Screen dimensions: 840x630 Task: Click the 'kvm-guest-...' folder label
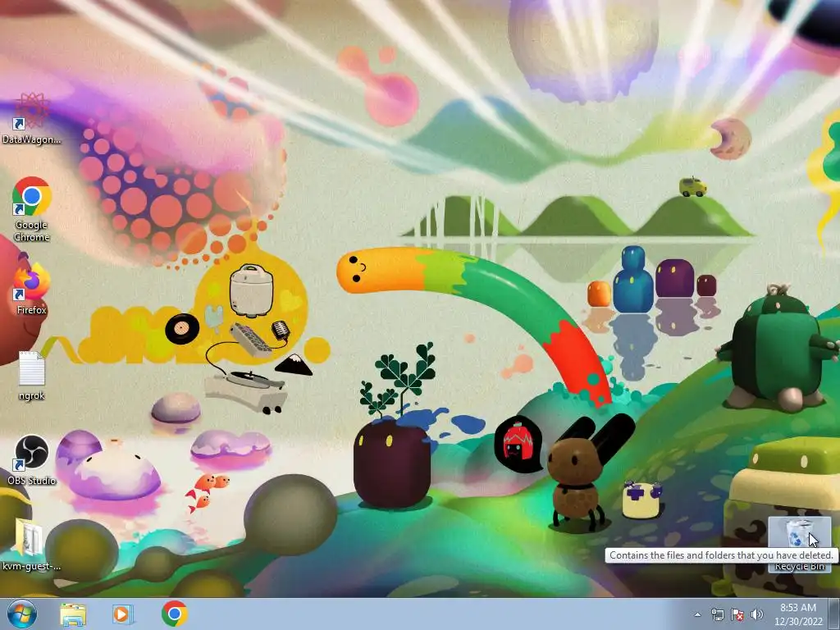tap(32, 566)
